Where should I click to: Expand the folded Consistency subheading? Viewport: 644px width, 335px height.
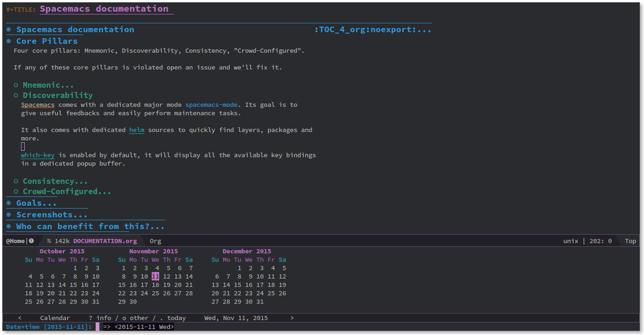(x=55, y=181)
